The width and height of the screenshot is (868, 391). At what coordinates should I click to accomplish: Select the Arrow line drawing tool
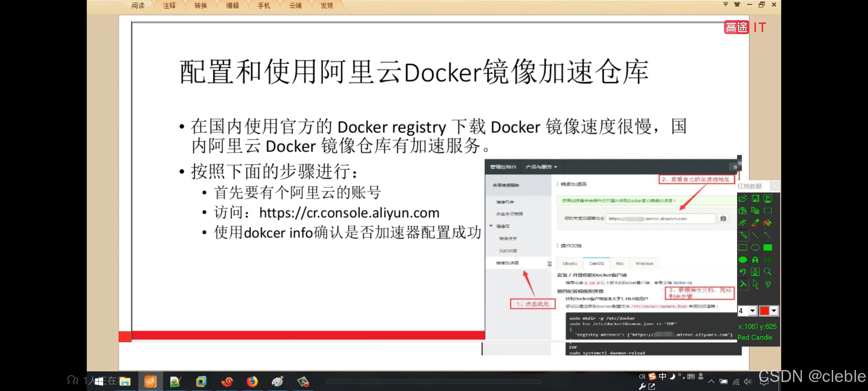(768, 235)
